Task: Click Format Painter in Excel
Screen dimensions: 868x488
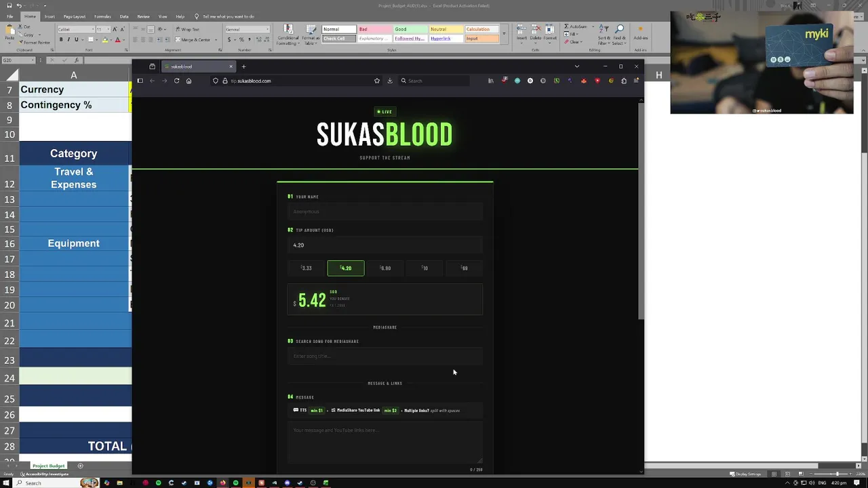Action: [35, 42]
